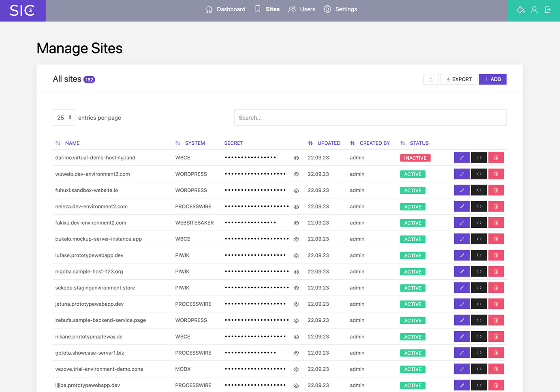The height and width of the screenshot is (392, 560).
Task: Click the SIC logo in the header
Action: coord(22,11)
